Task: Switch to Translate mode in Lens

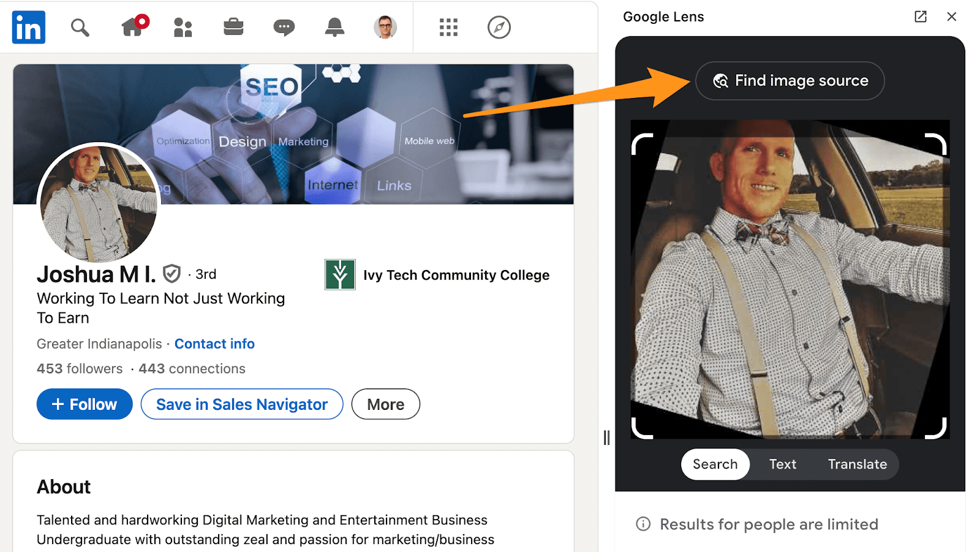Action: (857, 464)
